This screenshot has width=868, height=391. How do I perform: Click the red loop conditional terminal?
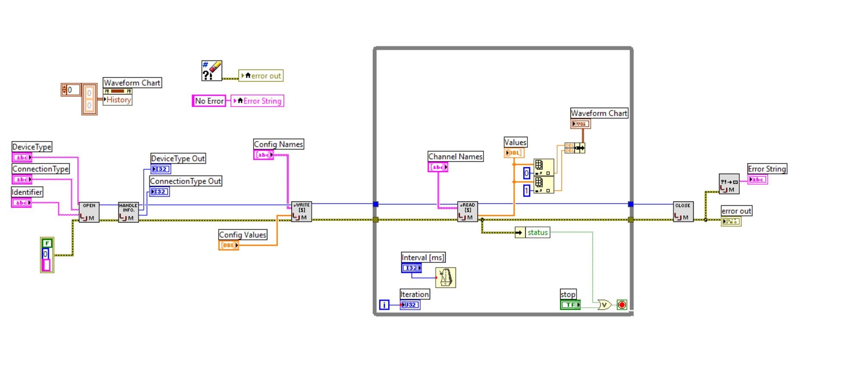(x=621, y=305)
